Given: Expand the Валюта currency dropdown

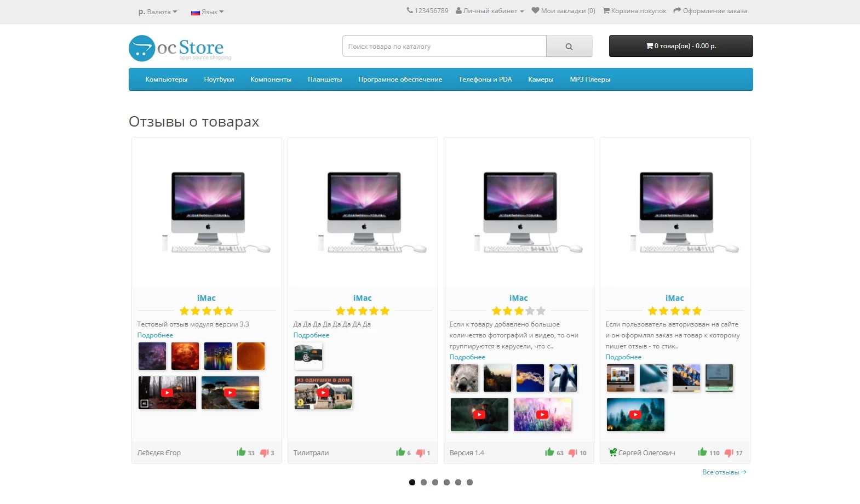Looking at the screenshot, I should tap(158, 12).
